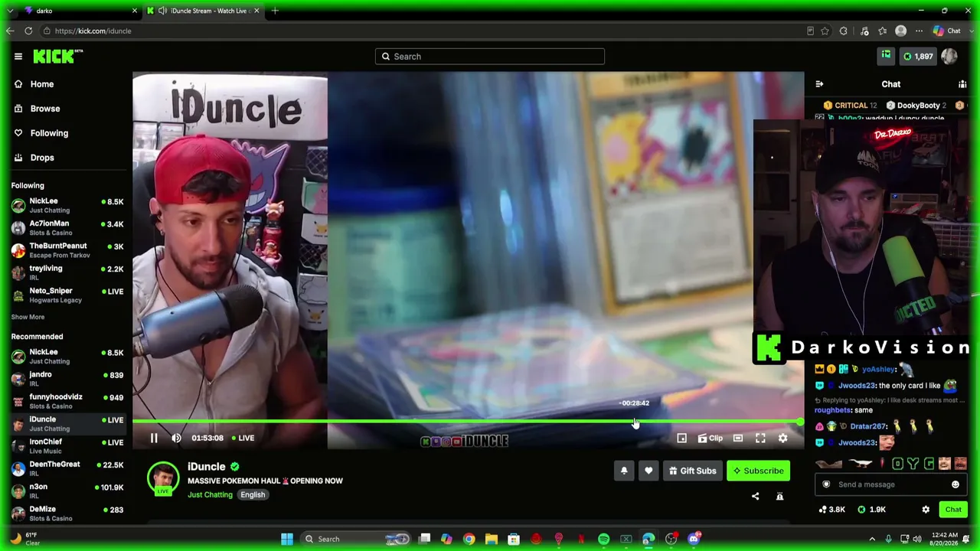Mute the stream volume
The height and width of the screenshot is (551, 980).
[176, 438]
